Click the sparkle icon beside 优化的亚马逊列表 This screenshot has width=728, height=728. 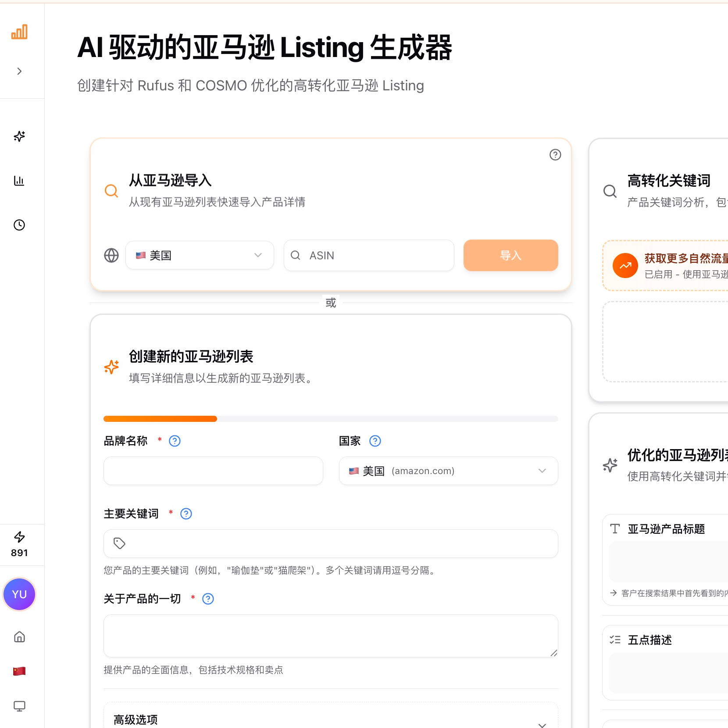(x=610, y=465)
